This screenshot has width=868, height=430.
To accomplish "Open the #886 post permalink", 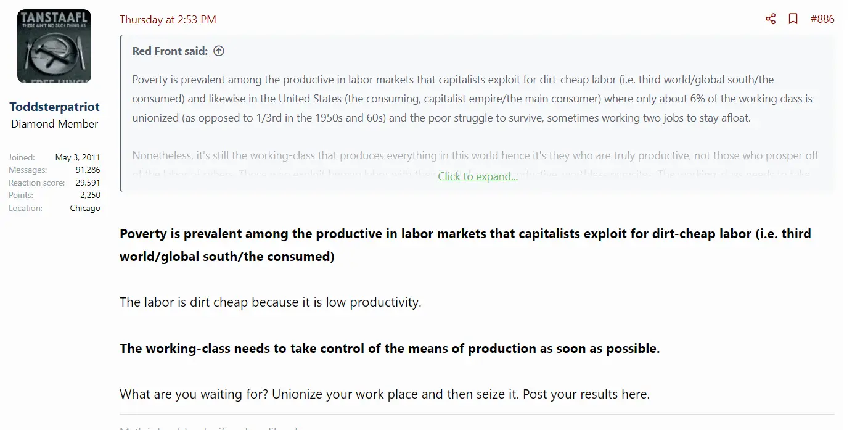I will click(822, 19).
